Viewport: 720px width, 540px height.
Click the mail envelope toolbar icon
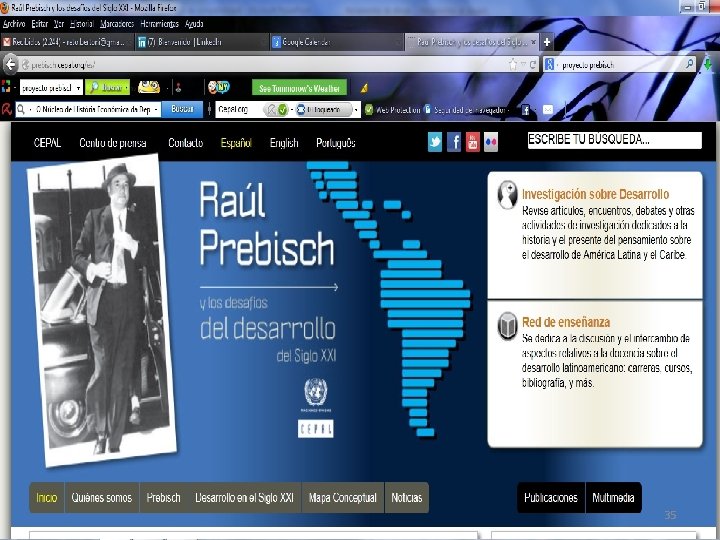pyautogui.click(x=548, y=110)
